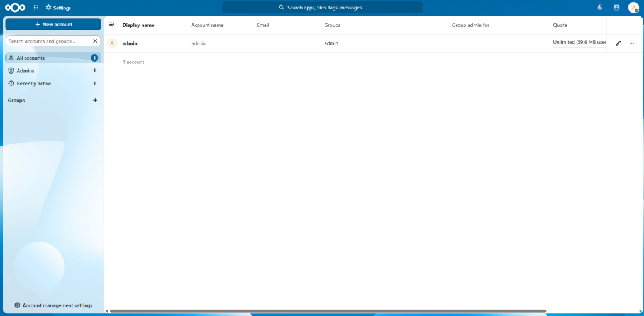
Task: Add a new group with plus icon
Action: coord(96,100)
